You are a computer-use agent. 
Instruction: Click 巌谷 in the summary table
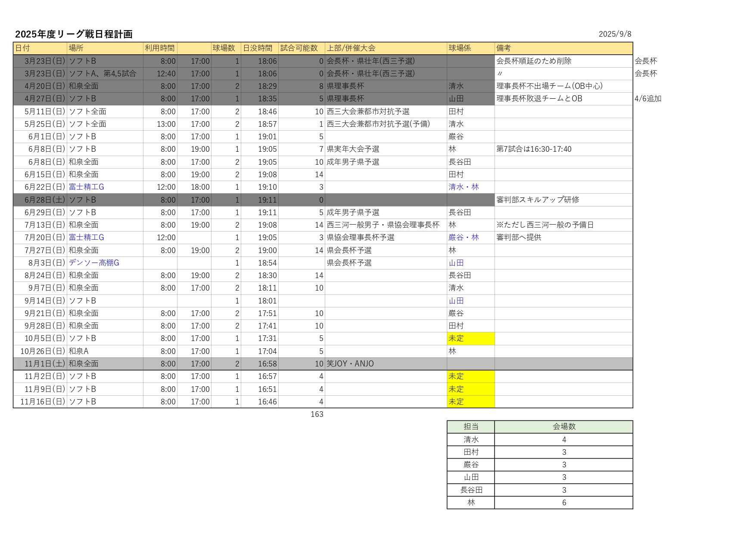(x=471, y=465)
